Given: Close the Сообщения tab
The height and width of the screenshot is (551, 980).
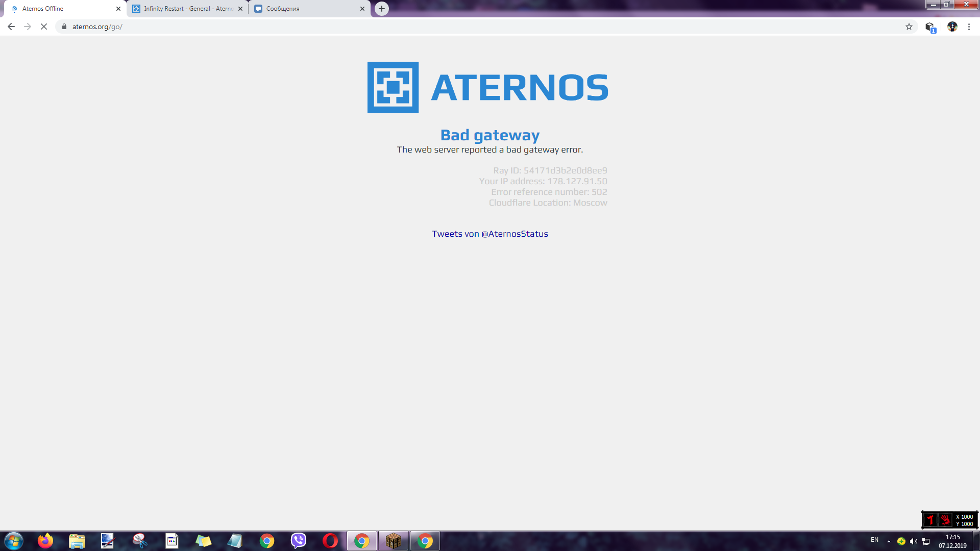Looking at the screenshot, I should point(362,9).
